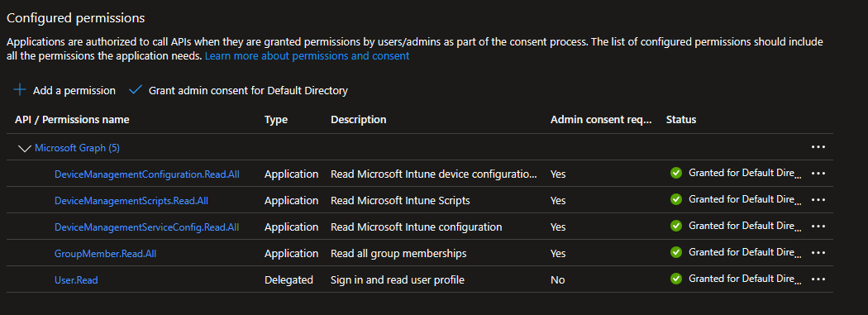Click description Read Microsoft Intune configuration
Screen dimensions: 868x315
tap(417, 227)
